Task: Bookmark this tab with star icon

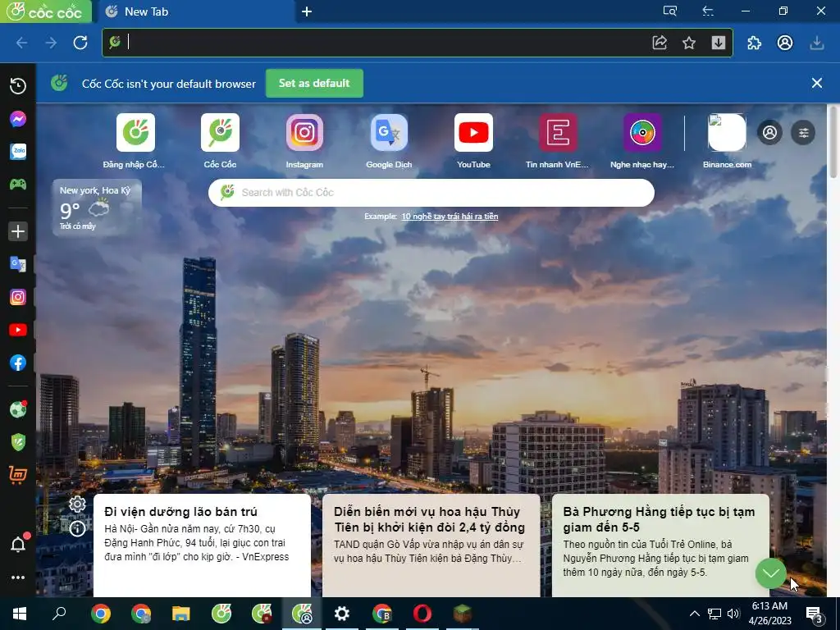Action: pyautogui.click(x=689, y=43)
